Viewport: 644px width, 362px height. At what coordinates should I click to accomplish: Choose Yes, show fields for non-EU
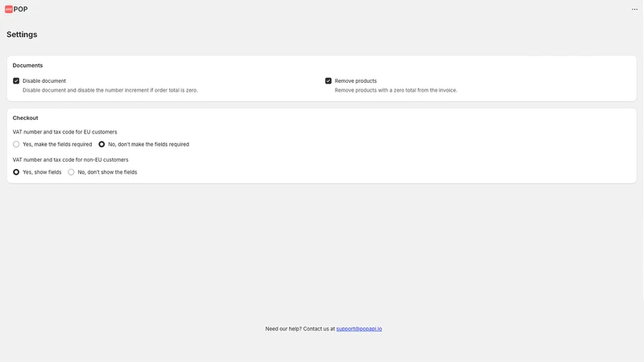pyautogui.click(x=16, y=172)
